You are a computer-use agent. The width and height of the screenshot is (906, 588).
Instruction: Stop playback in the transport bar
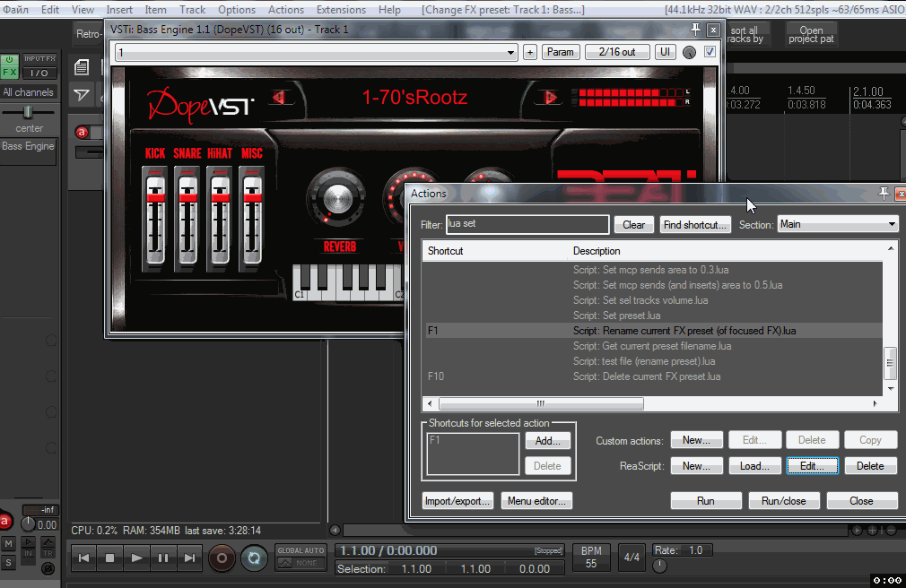point(109,558)
